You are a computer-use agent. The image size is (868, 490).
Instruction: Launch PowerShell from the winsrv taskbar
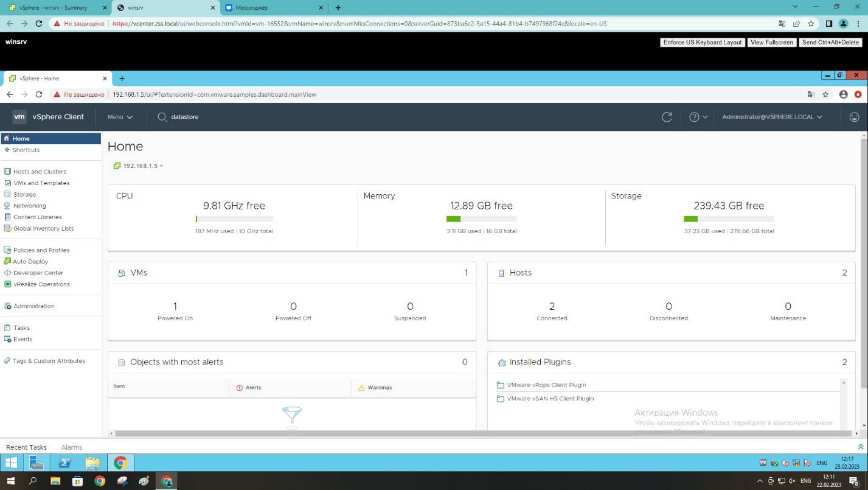pyautogui.click(x=64, y=463)
